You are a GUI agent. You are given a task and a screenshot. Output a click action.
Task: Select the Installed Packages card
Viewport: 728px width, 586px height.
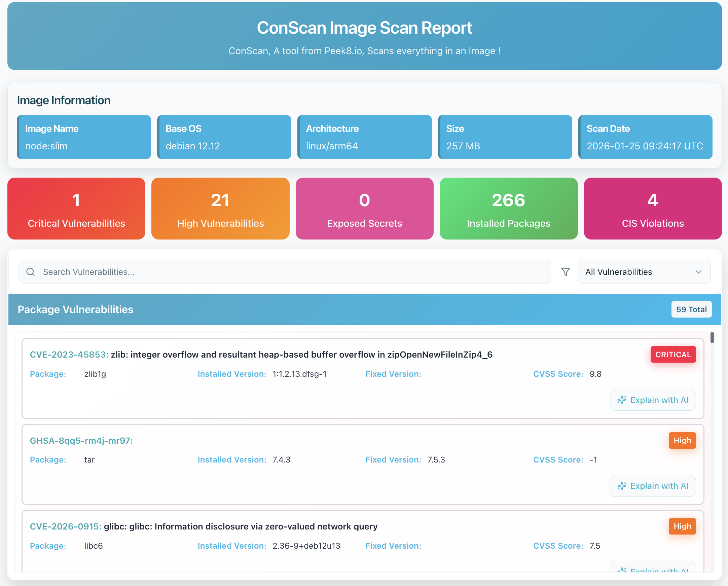pos(509,209)
